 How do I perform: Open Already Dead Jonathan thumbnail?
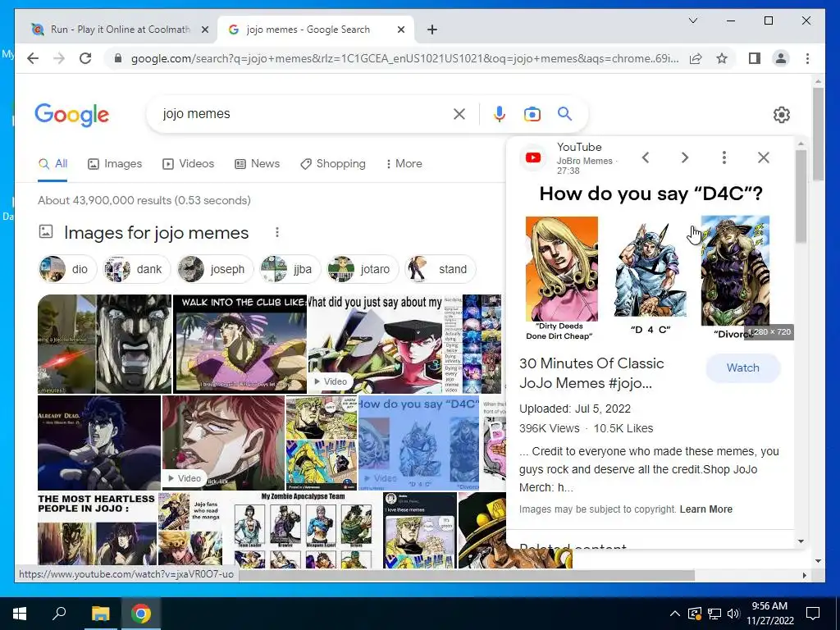[x=99, y=442]
